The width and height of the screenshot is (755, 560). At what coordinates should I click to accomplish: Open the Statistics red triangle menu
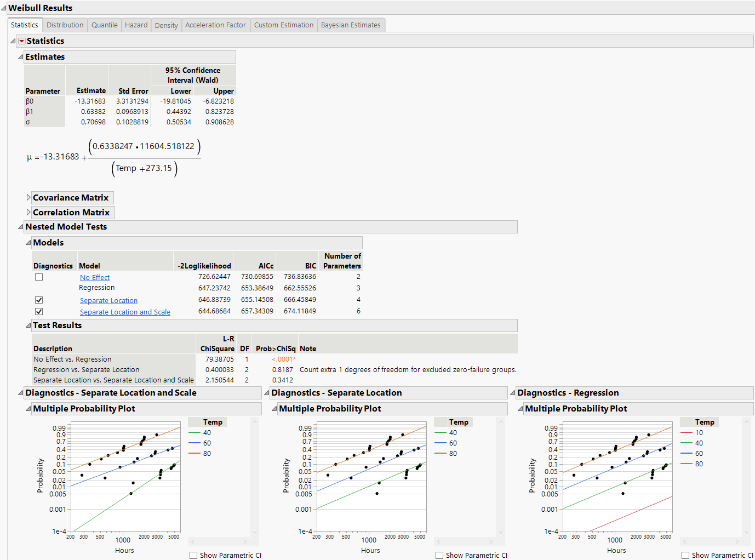pos(22,41)
